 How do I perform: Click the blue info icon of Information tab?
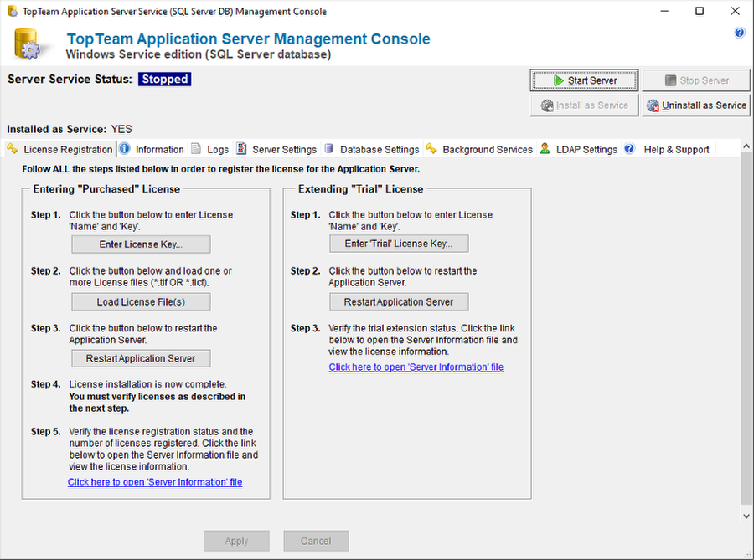(125, 149)
